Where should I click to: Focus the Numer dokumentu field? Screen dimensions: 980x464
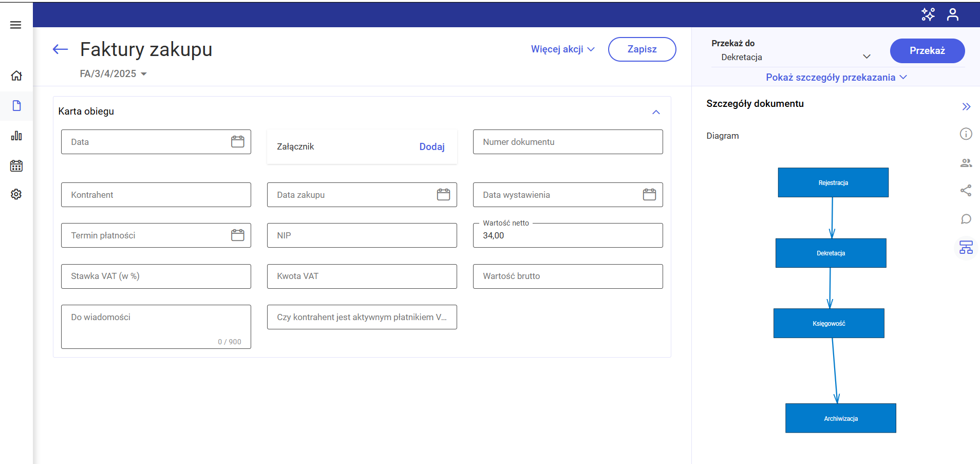(568, 142)
